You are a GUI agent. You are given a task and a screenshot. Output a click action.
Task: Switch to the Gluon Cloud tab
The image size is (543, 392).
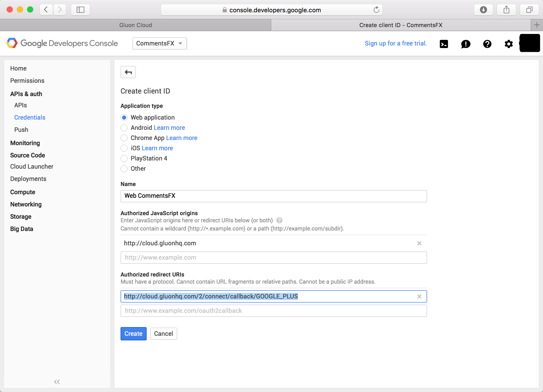pos(136,25)
